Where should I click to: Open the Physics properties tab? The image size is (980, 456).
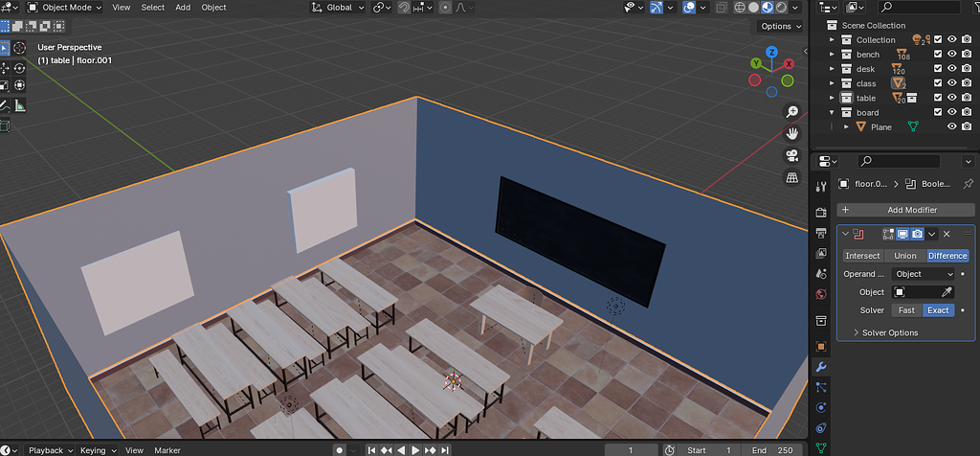(821, 407)
